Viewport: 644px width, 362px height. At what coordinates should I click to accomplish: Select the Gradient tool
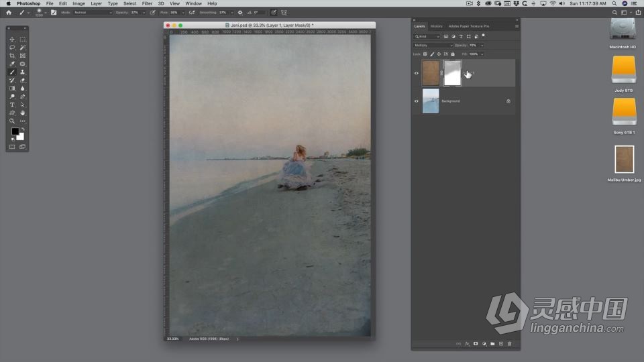(x=12, y=88)
